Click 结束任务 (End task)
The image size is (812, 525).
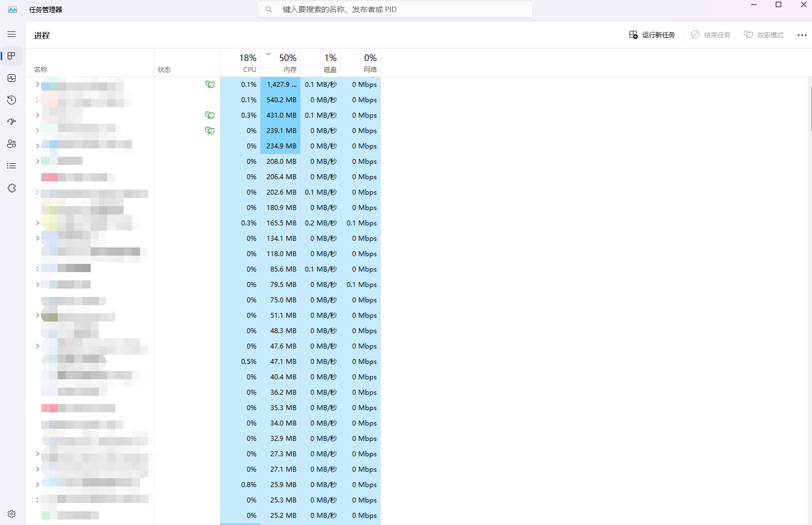(x=711, y=35)
